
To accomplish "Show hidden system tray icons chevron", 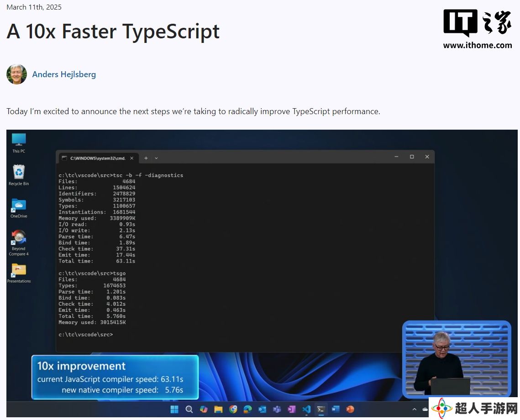I will (414, 409).
